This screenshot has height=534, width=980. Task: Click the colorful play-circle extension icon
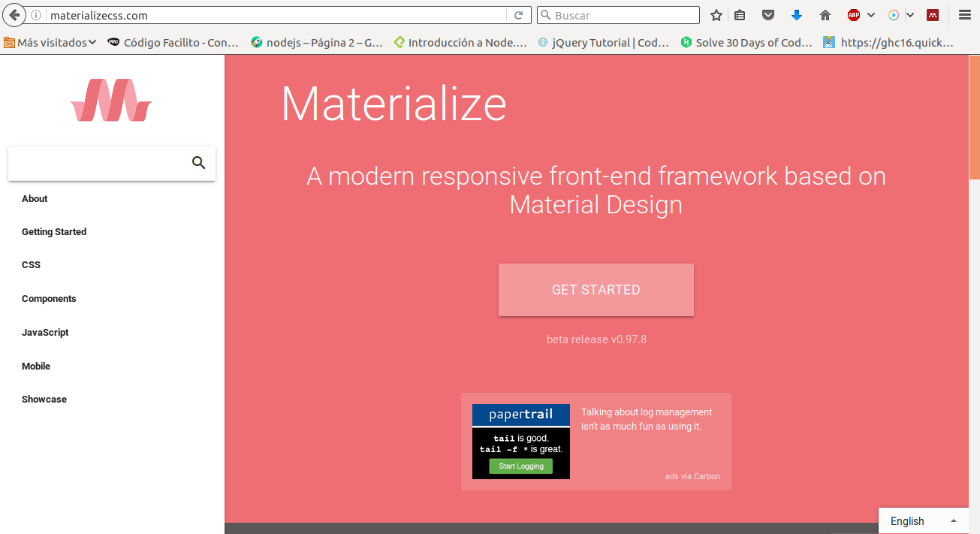894,15
